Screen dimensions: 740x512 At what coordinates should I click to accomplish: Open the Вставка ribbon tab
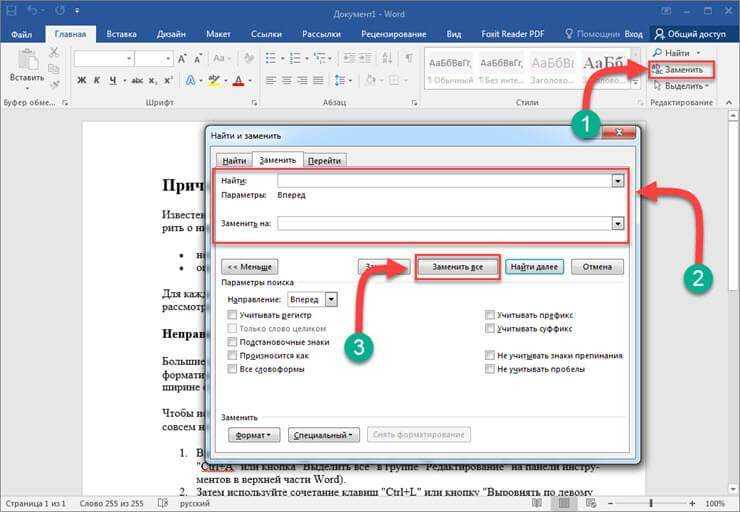click(122, 34)
